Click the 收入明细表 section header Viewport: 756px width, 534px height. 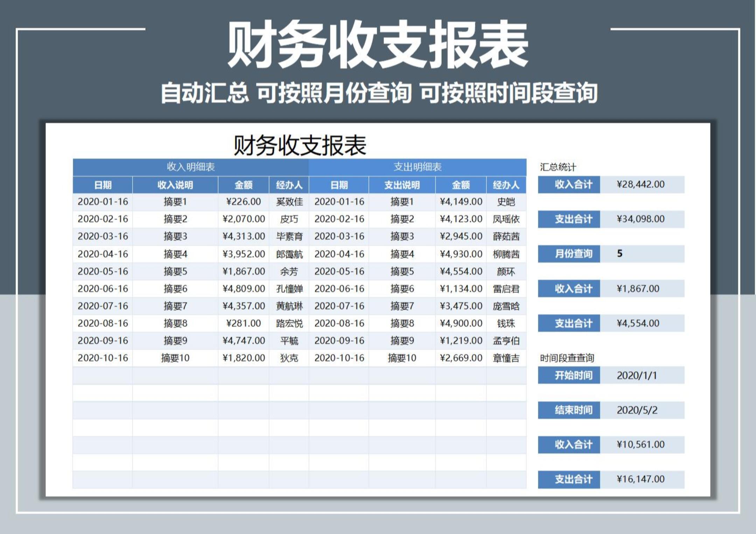[x=191, y=167]
